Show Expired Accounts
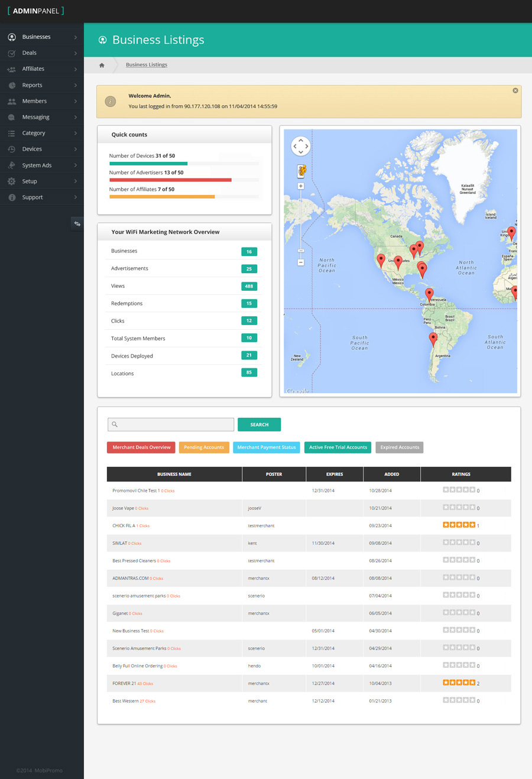This screenshot has height=779, width=532. pos(400,447)
